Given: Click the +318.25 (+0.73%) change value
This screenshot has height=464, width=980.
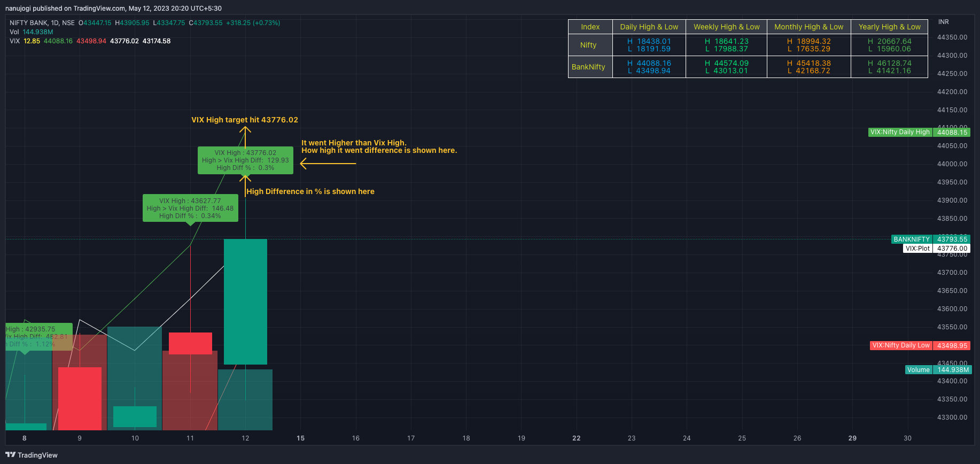Looking at the screenshot, I should point(253,23).
